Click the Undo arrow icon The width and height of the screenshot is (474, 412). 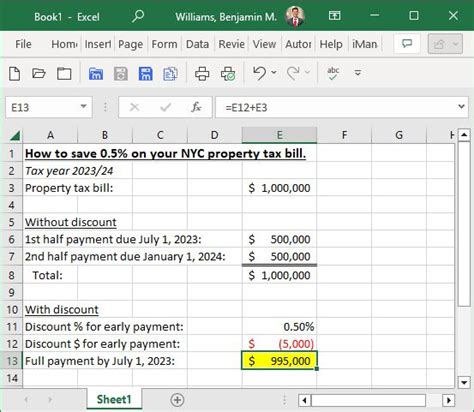tap(259, 73)
